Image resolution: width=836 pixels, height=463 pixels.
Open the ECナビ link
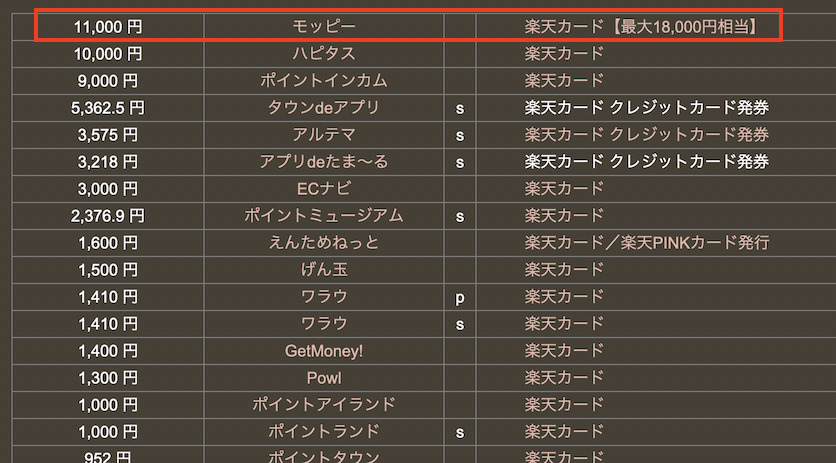click(324, 188)
